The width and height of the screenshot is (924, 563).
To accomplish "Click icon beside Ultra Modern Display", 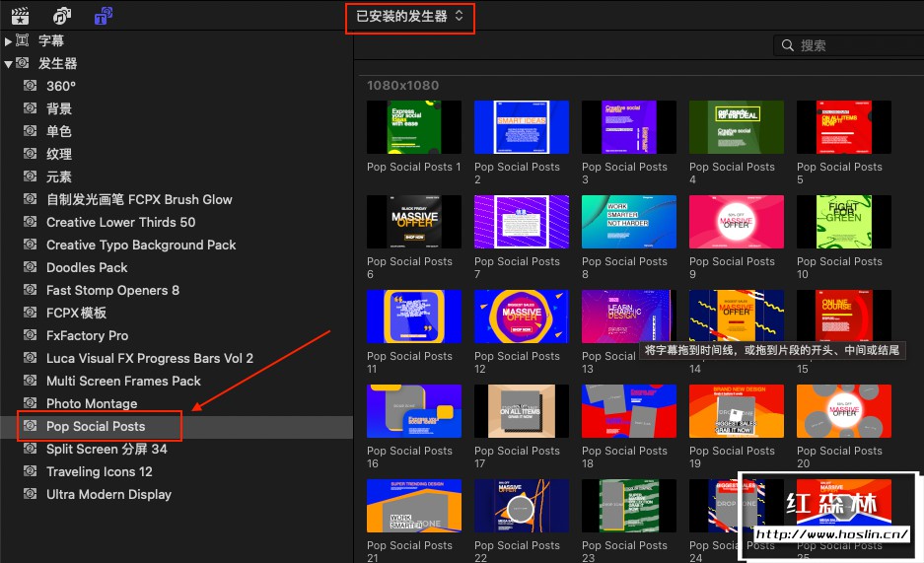I will [30, 494].
